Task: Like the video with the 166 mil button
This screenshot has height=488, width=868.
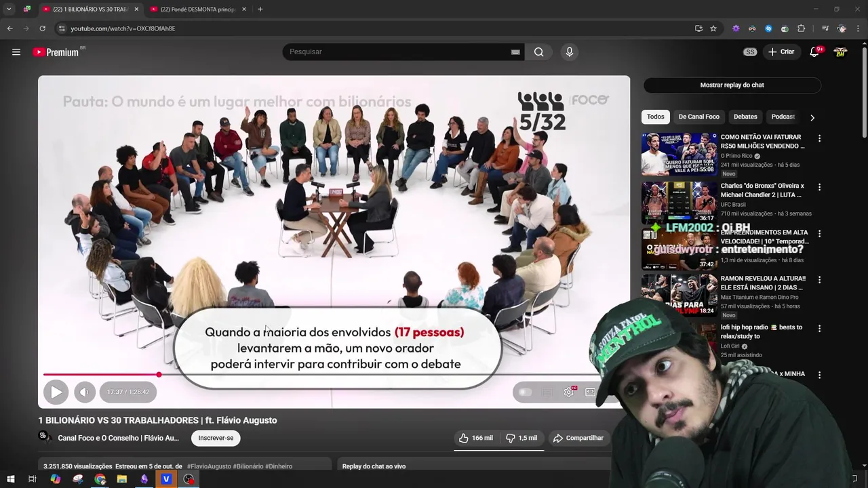Action: (476, 438)
